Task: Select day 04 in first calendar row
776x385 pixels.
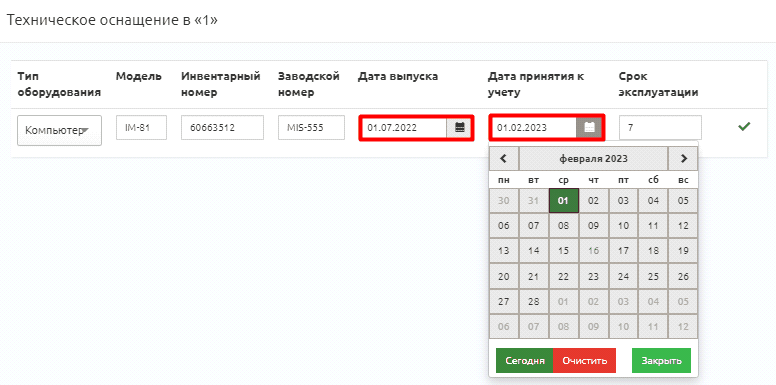Action: tap(653, 201)
